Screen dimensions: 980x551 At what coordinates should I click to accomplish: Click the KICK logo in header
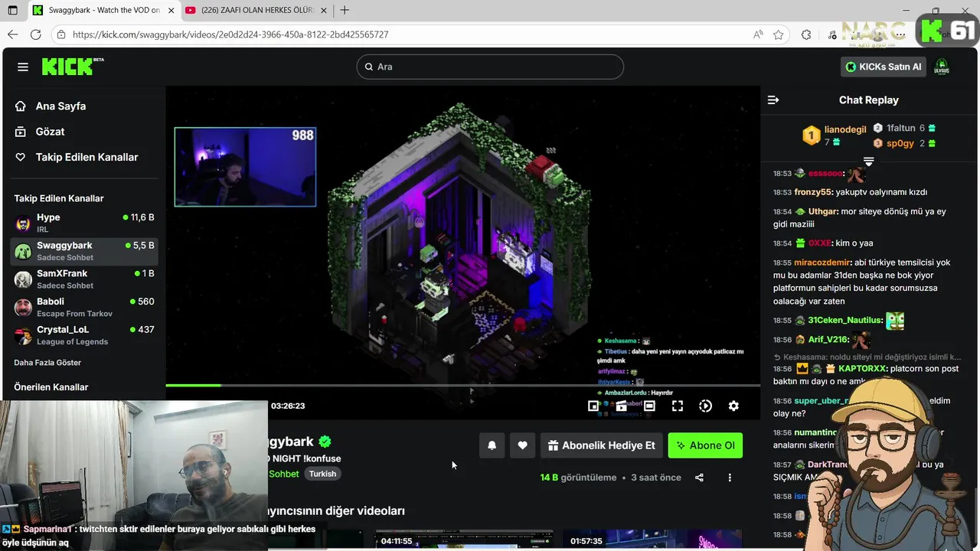coord(72,67)
